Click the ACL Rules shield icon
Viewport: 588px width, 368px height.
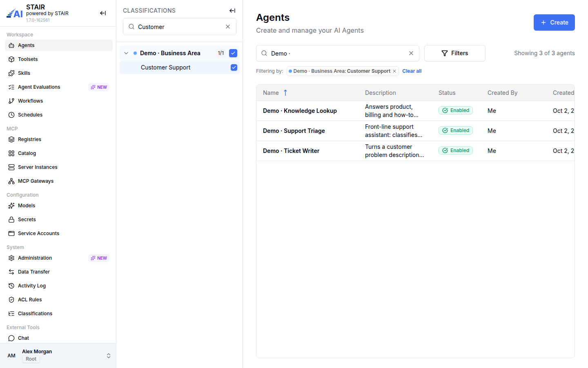11,300
